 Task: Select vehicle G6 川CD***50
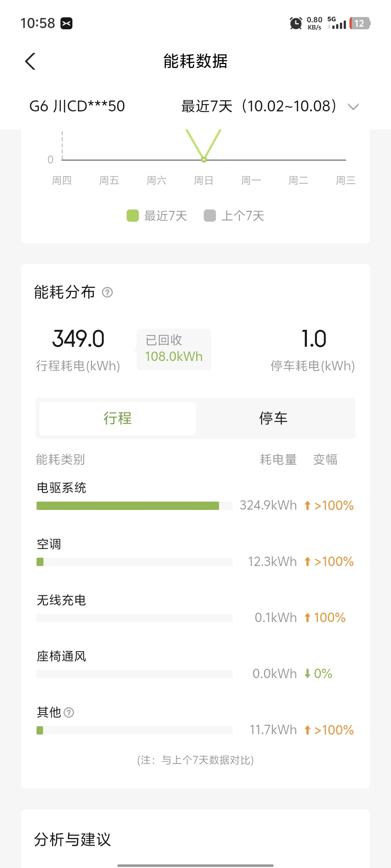click(x=77, y=106)
